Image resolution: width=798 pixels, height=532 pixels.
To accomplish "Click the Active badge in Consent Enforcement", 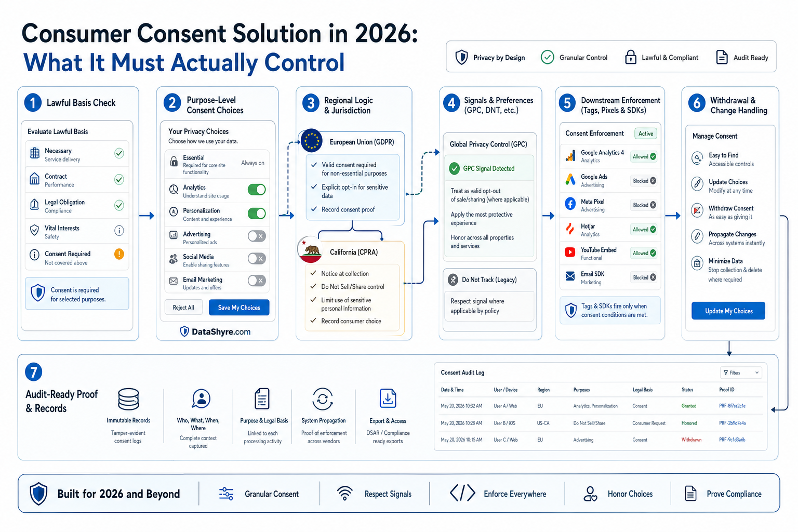I will [x=646, y=134].
